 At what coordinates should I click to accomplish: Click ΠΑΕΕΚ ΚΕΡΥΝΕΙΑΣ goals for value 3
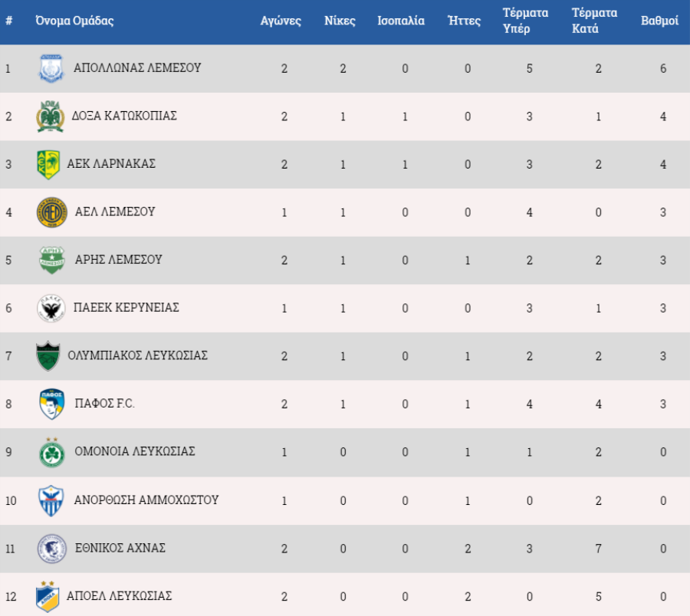click(529, 308)
